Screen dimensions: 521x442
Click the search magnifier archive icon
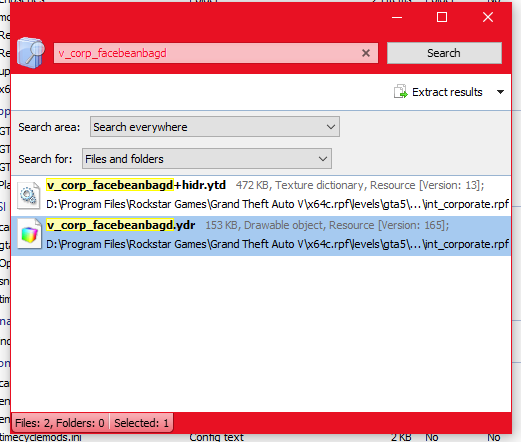pyautogui.click(x=31, y=52)
